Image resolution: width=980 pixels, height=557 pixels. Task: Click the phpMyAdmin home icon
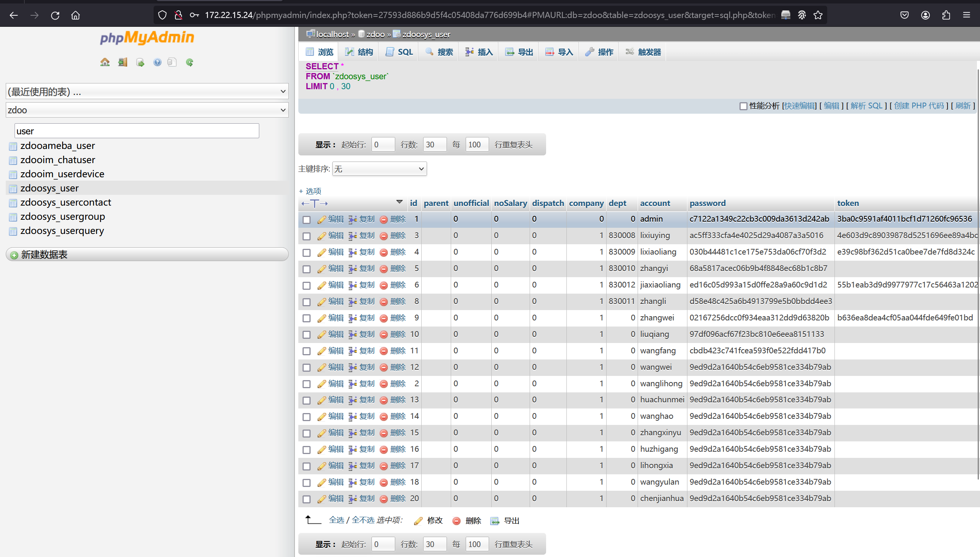(105, 62)
